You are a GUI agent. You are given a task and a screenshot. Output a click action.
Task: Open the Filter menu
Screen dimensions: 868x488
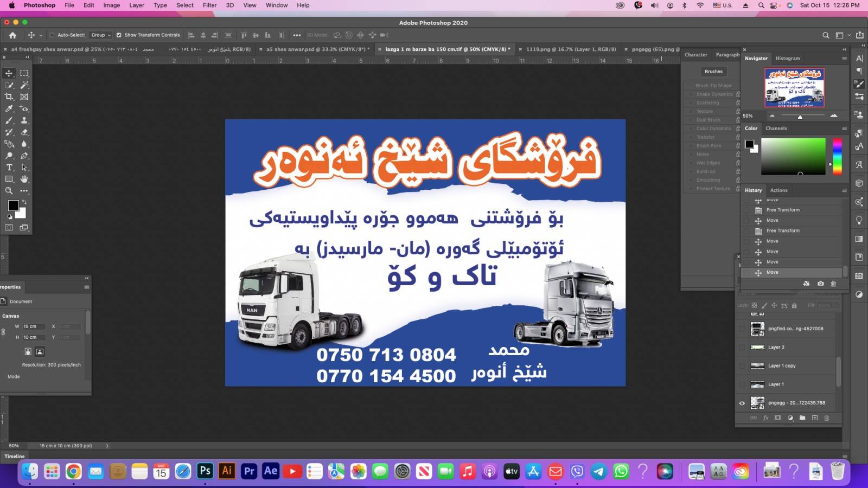click(x=210, y=5)
